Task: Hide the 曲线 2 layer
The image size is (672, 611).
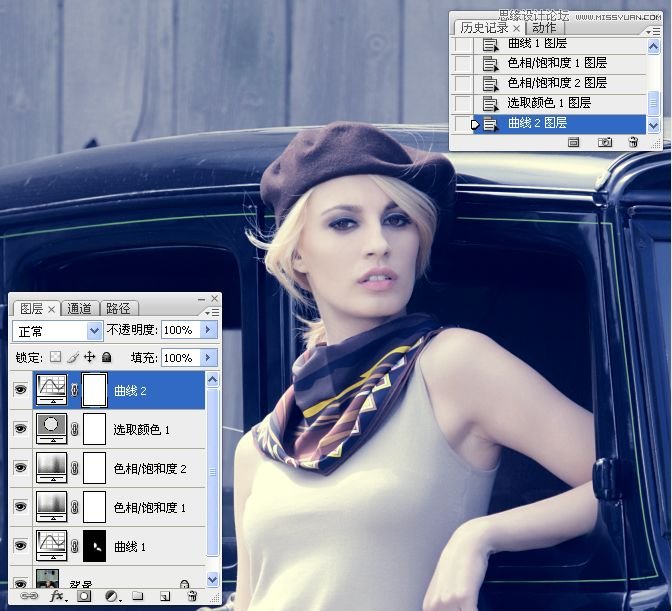Action: click(x=20, y=390)
